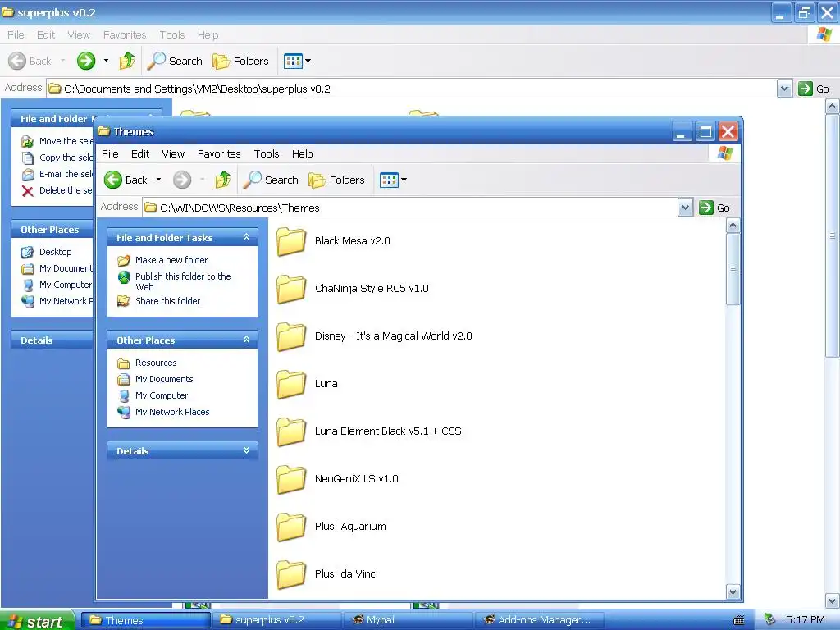Click Back arrow in Themes window
This screenshot has width=840, height=630.
113,180
